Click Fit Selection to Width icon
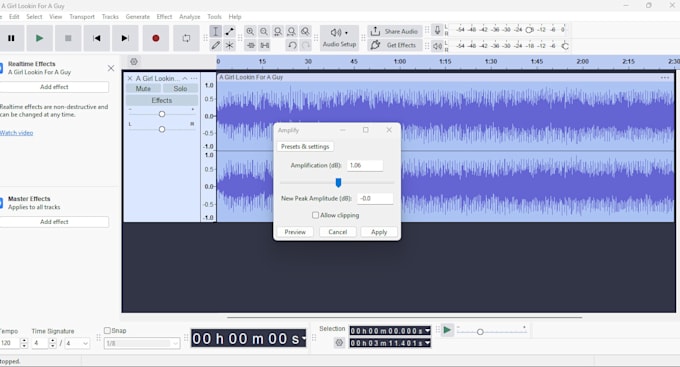680x367 pixels. tap(278, 31)
